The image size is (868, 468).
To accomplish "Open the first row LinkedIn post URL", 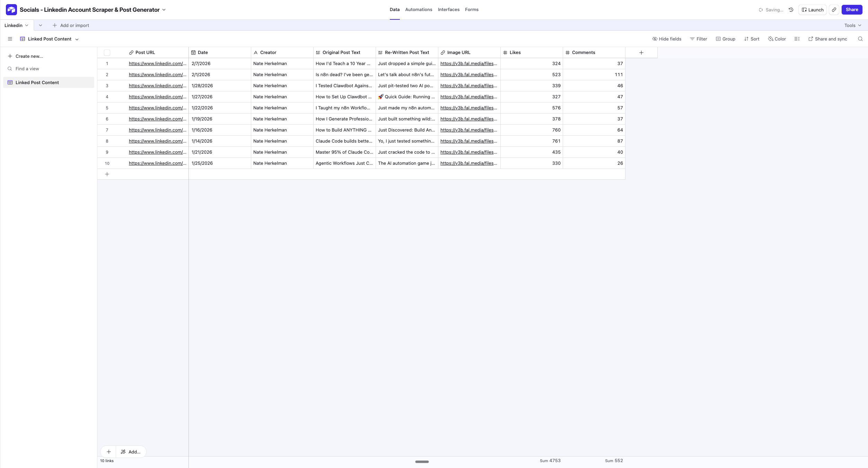I will click(157, 64).
